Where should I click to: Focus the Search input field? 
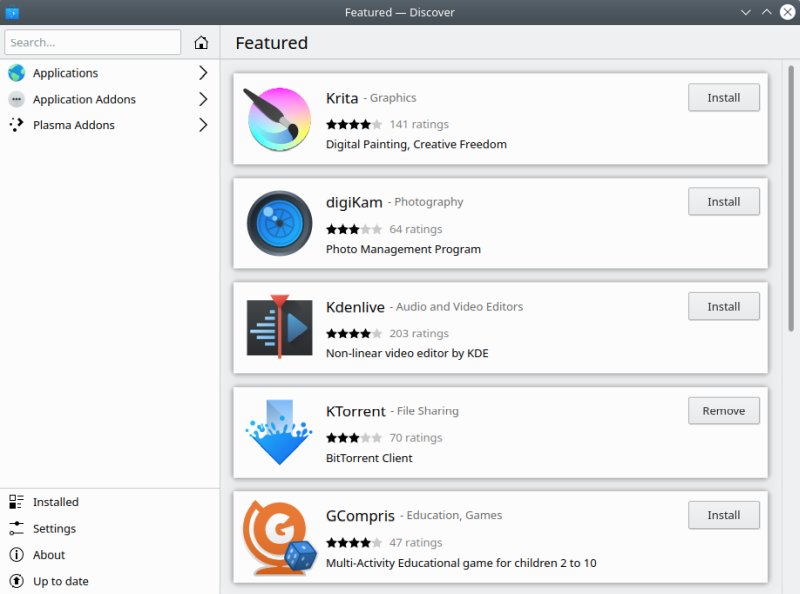[92, 43]
